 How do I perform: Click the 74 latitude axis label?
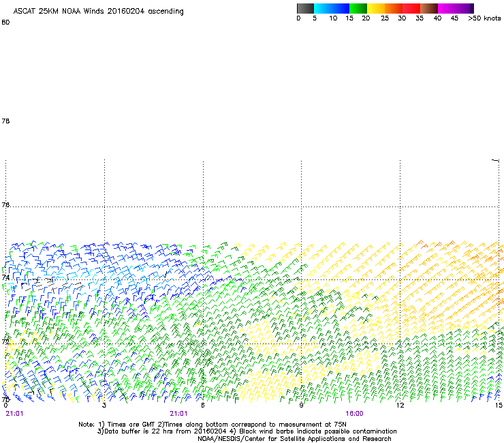(x=5, y=277)
